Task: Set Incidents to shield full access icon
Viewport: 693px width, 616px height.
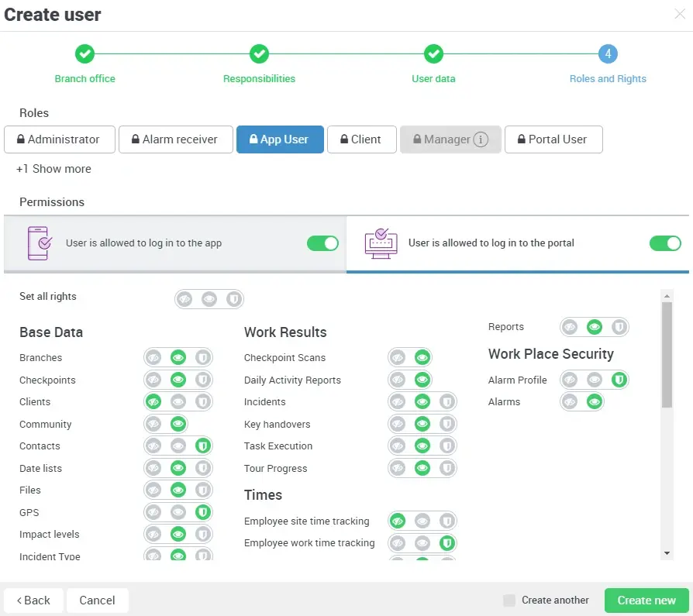Action: pos(446,402)
